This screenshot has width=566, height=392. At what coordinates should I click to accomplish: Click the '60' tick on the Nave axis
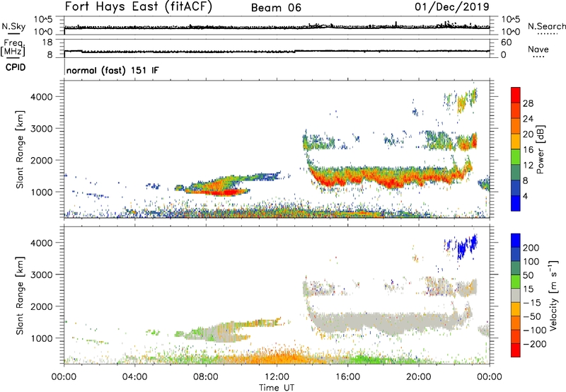pos(506,42)
